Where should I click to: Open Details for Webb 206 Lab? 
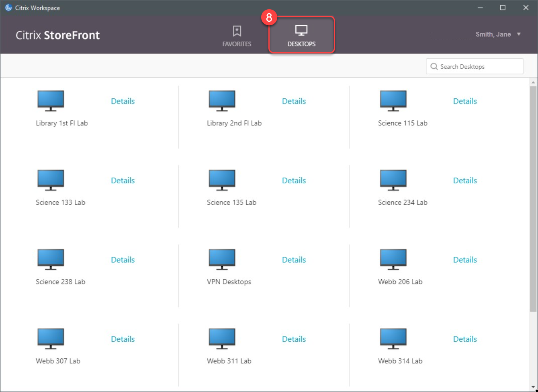[465, 260]
